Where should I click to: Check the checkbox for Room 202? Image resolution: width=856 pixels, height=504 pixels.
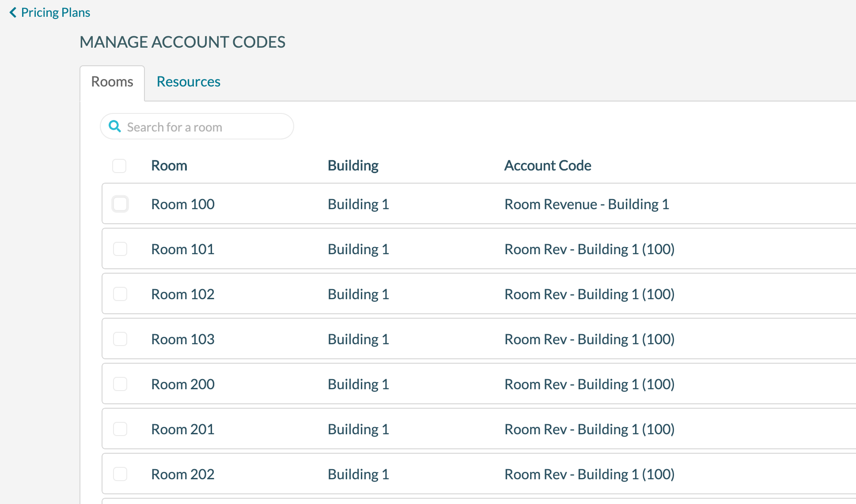120,474
